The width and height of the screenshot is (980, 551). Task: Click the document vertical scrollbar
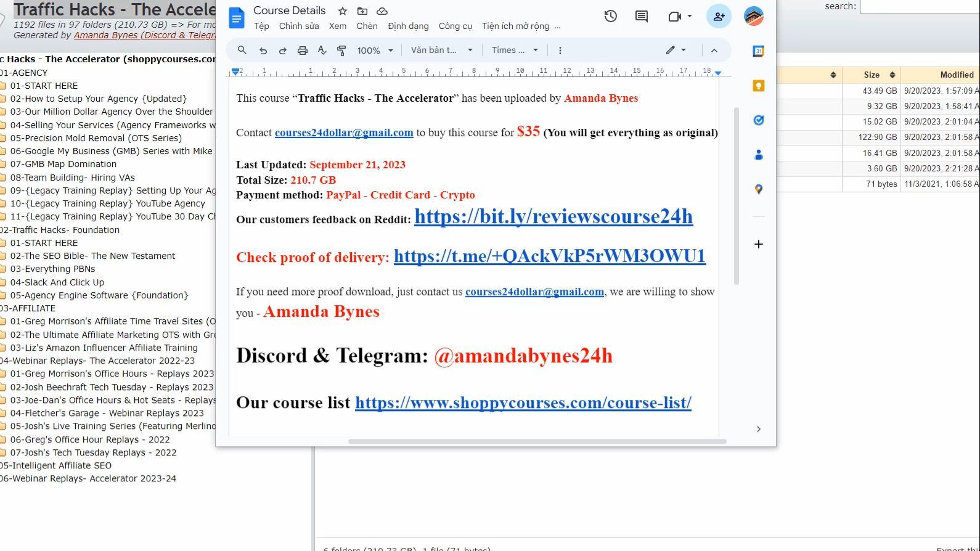736,196
